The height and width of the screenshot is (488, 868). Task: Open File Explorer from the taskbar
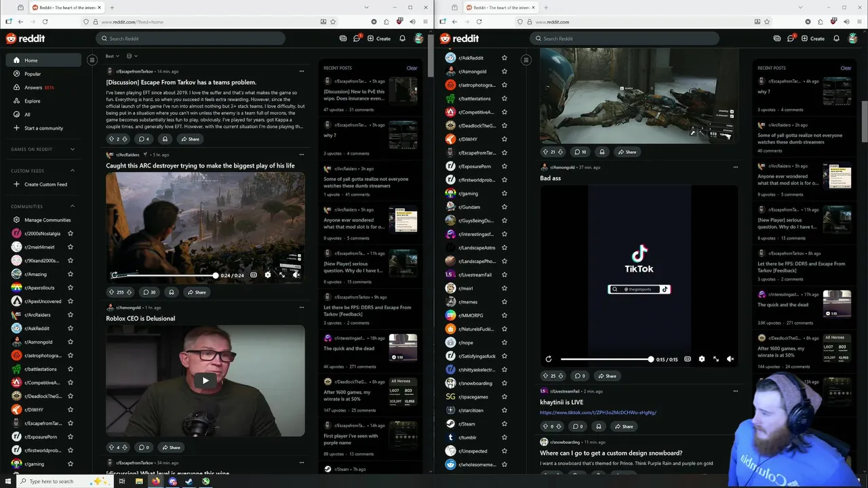pos(139,481)
